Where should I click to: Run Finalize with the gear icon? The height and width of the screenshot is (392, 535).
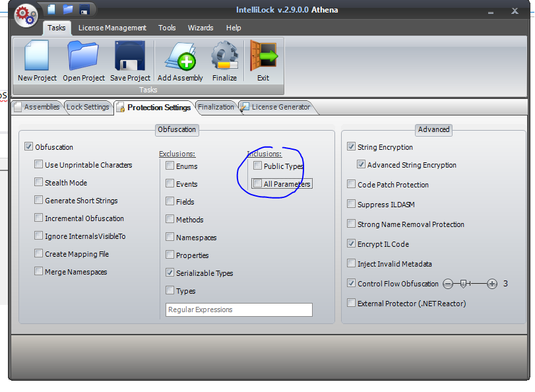coord(224,61)
